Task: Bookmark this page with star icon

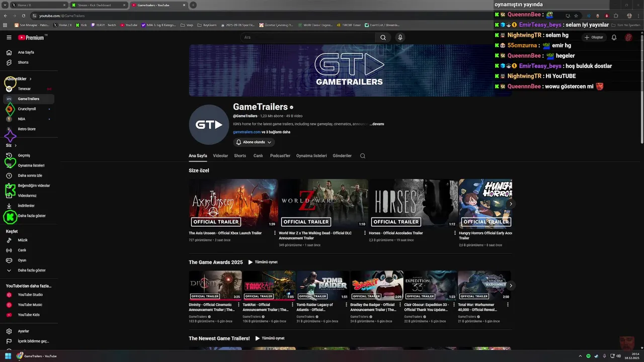Action: point(576,16)
